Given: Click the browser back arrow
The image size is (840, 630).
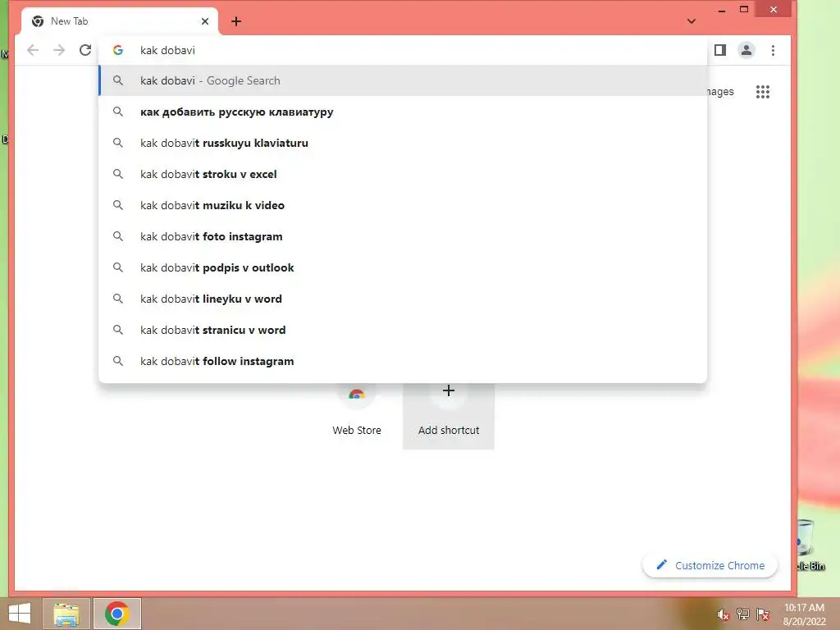Looking at the screenshot, I should (x=33, y=50).
